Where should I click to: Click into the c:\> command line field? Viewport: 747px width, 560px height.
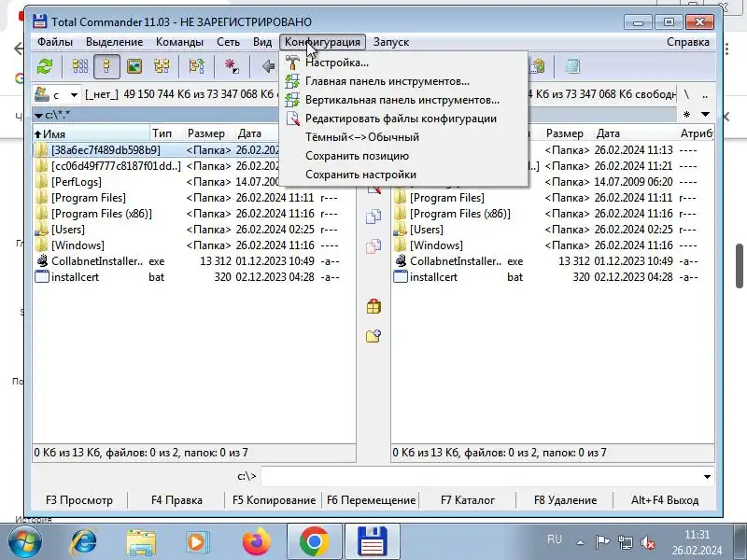point(481,476)
